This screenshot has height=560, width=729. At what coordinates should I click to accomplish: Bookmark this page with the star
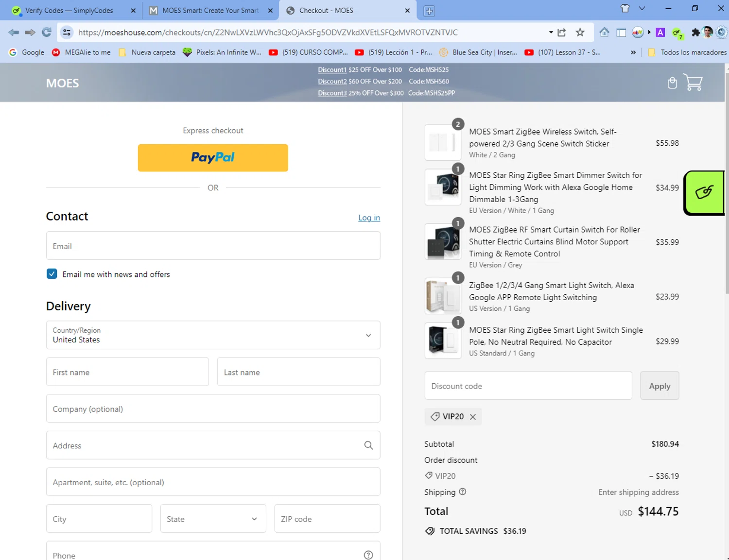580,33
